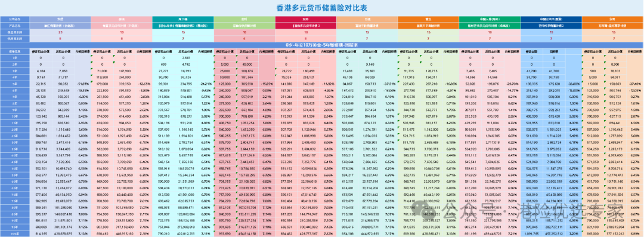Select cell 4,742 in 周大福 2年 row

point(185,64)
